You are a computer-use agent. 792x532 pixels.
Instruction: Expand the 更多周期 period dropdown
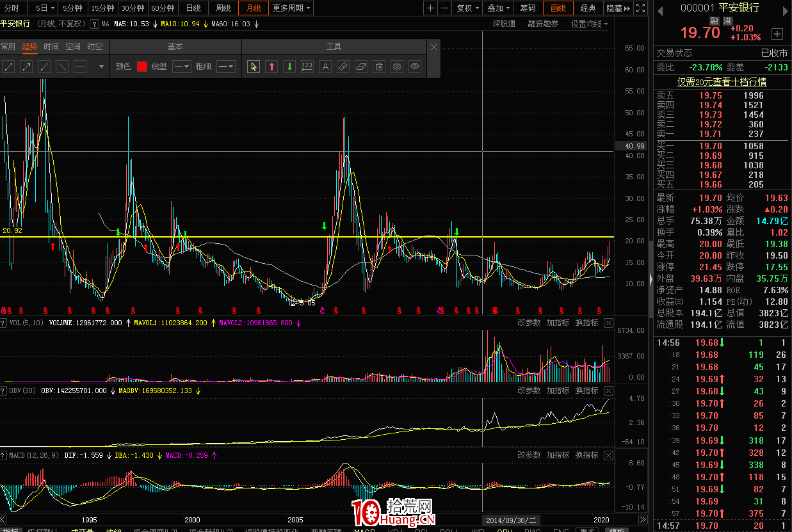pyautogui.click(x=291, y=8)
